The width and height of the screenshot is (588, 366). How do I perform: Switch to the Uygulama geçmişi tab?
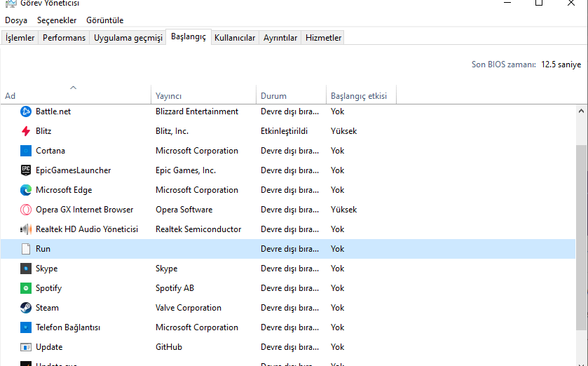(x=128, y=38)
